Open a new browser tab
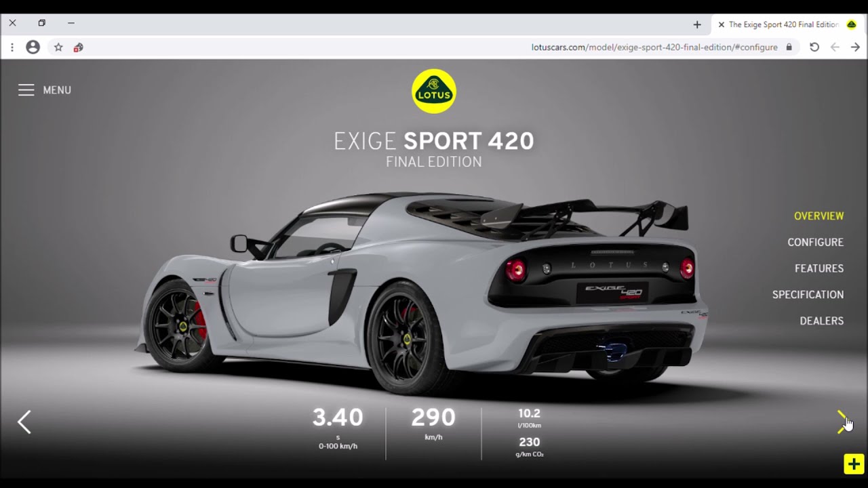The width and height of the screenshot is (868, 488). (x=697, y=24)
